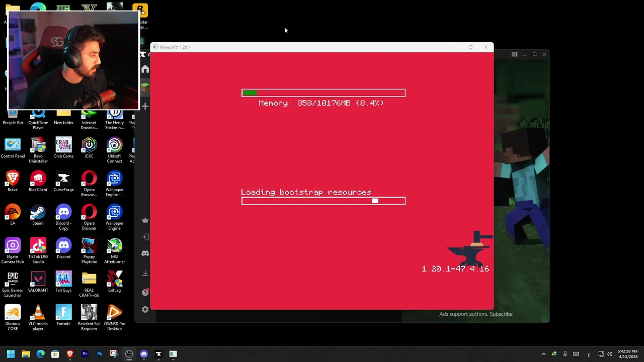644x362 pixels.
Task: Open Adobe Premiere Pro from the taskbar
Action: pyautogui.click(x=85, y=354)
